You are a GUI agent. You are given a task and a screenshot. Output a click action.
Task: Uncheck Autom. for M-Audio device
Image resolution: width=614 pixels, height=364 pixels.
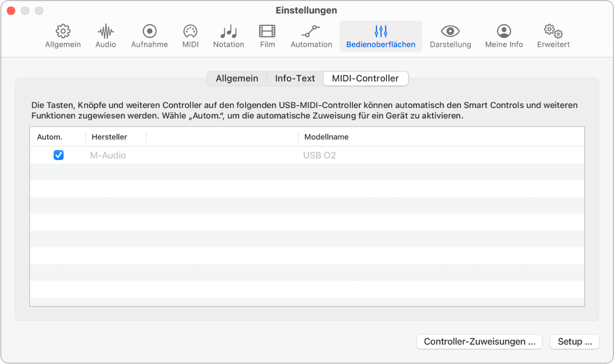(x=58, y=155)
